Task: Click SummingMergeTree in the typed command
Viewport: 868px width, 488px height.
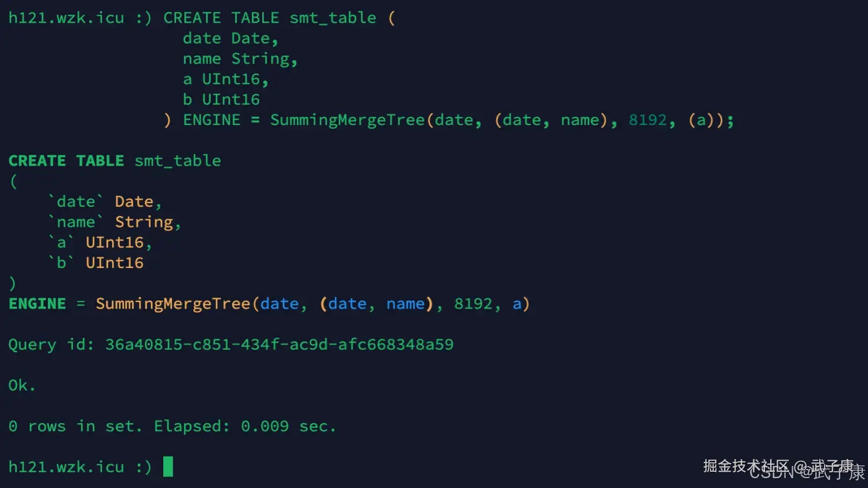Action: (x=347, y=120)
